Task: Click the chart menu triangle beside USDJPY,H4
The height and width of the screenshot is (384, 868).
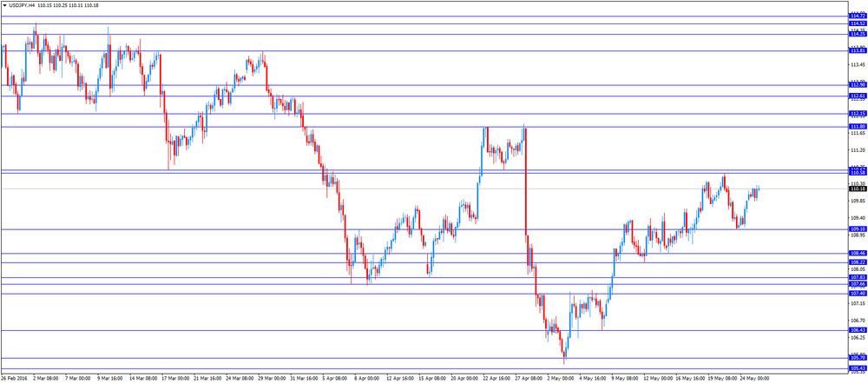Action: (x=5, y=4)
